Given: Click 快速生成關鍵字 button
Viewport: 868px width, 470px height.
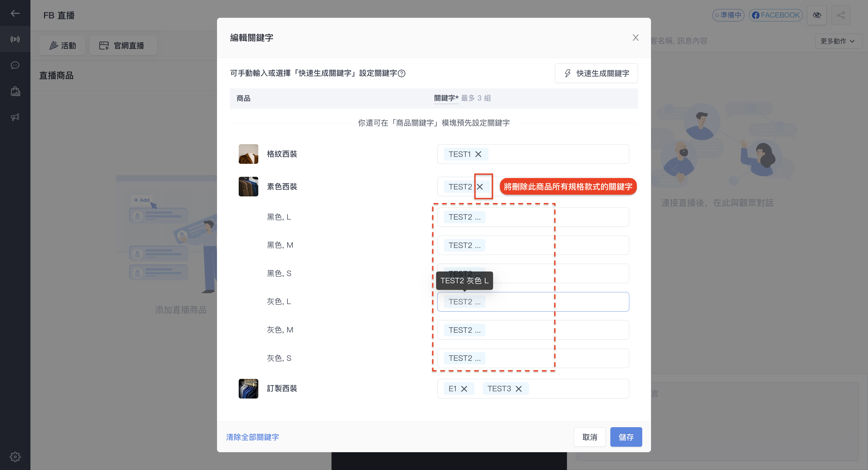Looking at the screenshot, I should click(596, 73).
